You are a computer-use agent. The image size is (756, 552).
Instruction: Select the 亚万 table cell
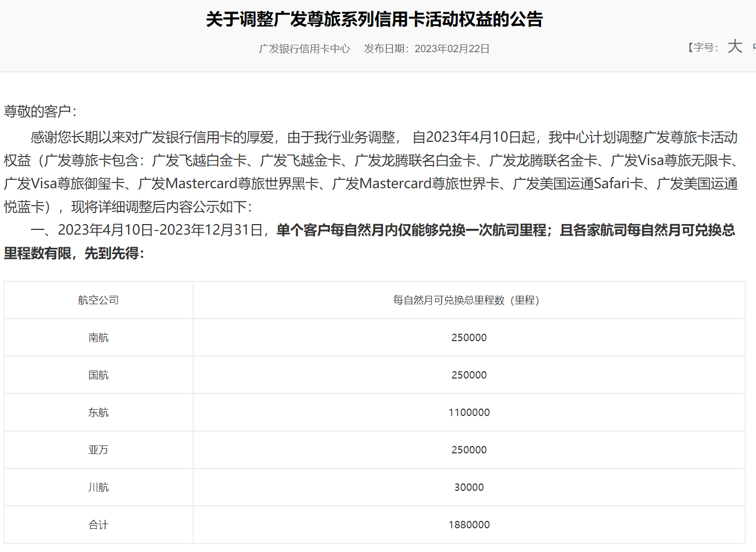click(99, 450)
